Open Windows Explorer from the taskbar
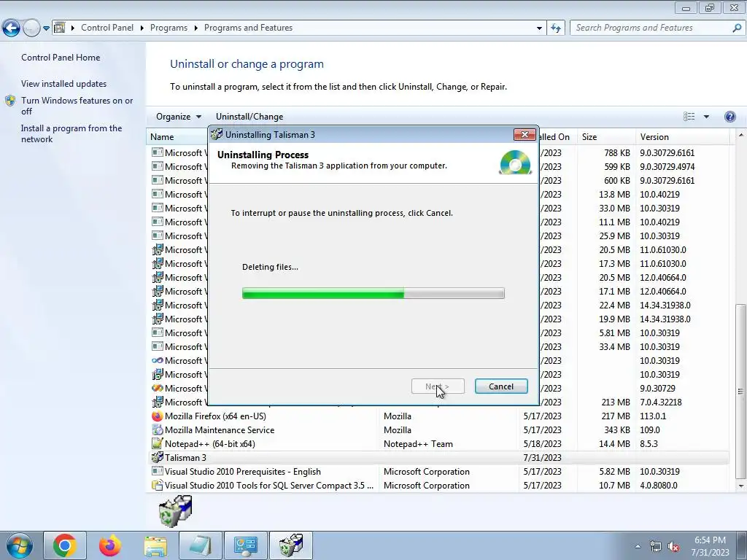The image size is (747, 560). 155,545
